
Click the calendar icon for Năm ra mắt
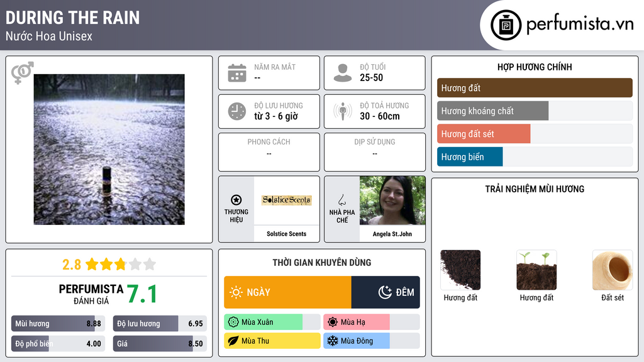[237, 73]
